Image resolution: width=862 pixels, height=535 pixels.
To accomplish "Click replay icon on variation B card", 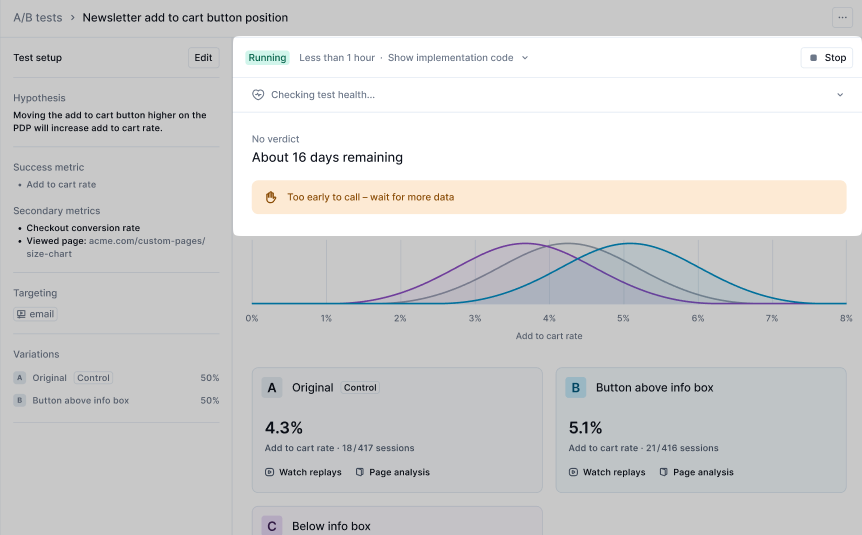I will click(x=573, y=472).
